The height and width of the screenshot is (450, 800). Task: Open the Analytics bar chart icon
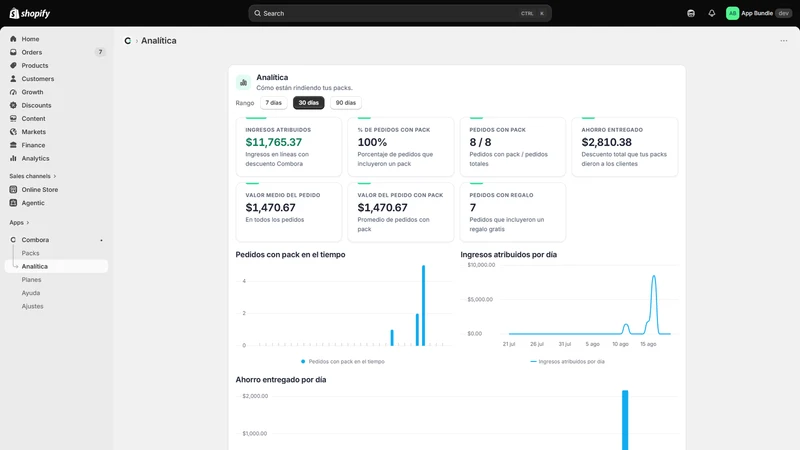(13, 158)
